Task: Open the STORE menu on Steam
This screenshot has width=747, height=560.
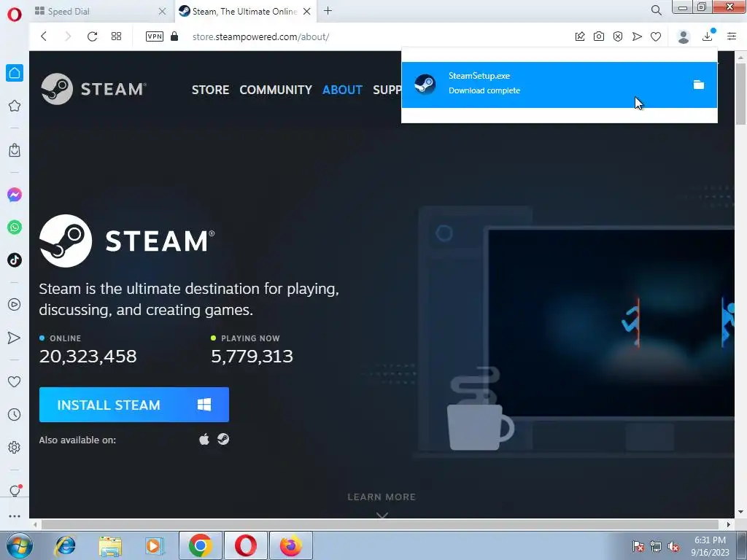Action: [210, 90]
